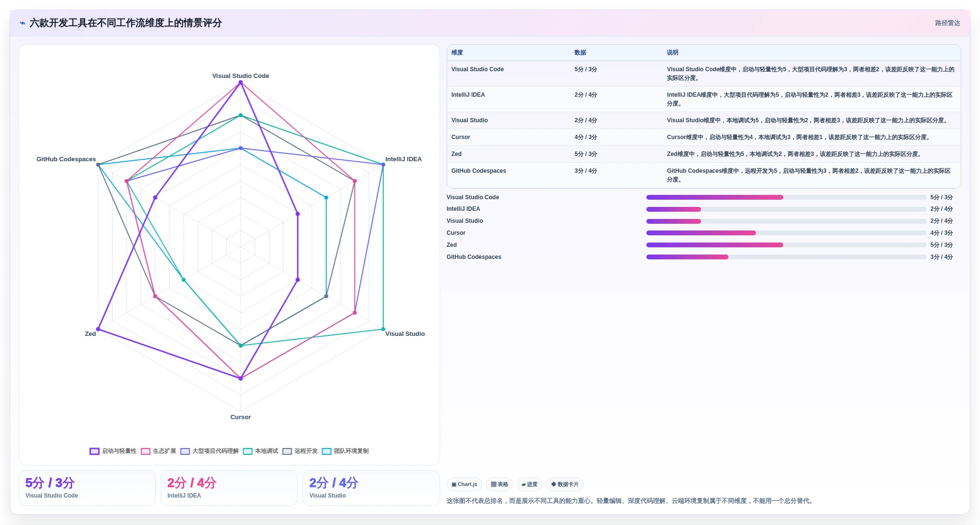The width and height of the screenshot is (980, 525).
Task: Click the Visual Studio progress bar
Action: [x=786, y=221]
